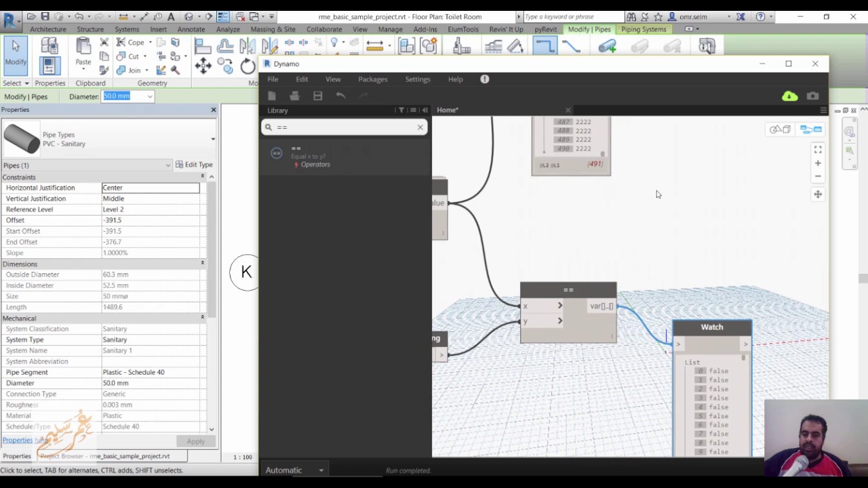The width and height of the screenshot is (868, 488).
Task: Click the Add Insulation pipe icon
Action: pyautogui.click(x=608, y=46)
